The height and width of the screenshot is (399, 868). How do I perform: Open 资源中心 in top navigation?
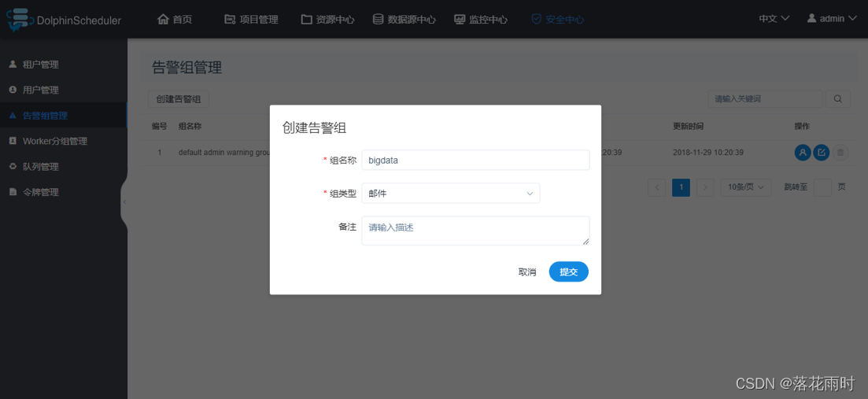[x=327, y=20]
